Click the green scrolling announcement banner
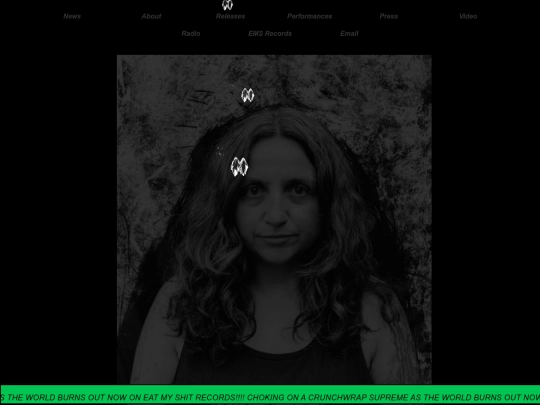The height and width of the screenshot is (405, 540). click(x=270, y=395)
